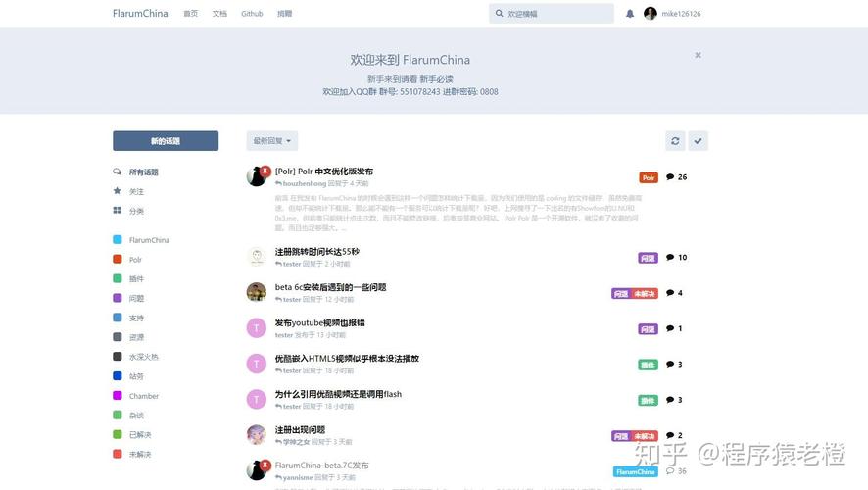Image resolution: width=868 pixels, height=490 pixels.
Task: Click the categories grid icon
Action: click(x=118, y=211)
